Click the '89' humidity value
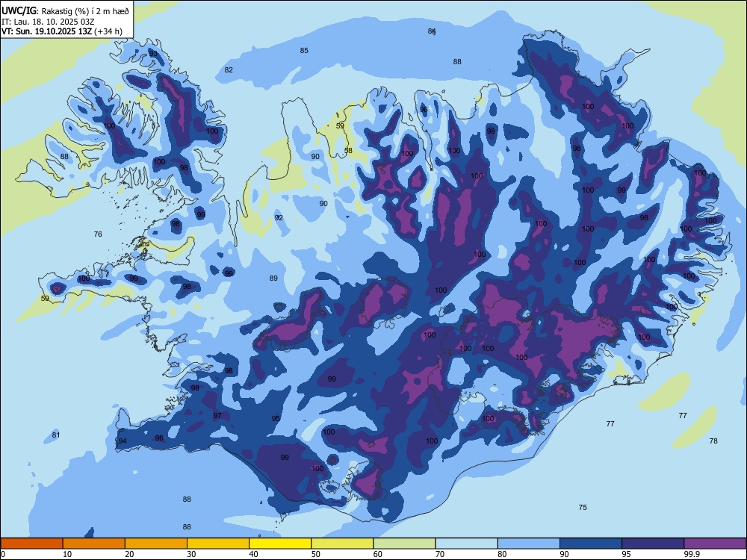Viewport: 747px width, 560px height. [x=273, y=278]
